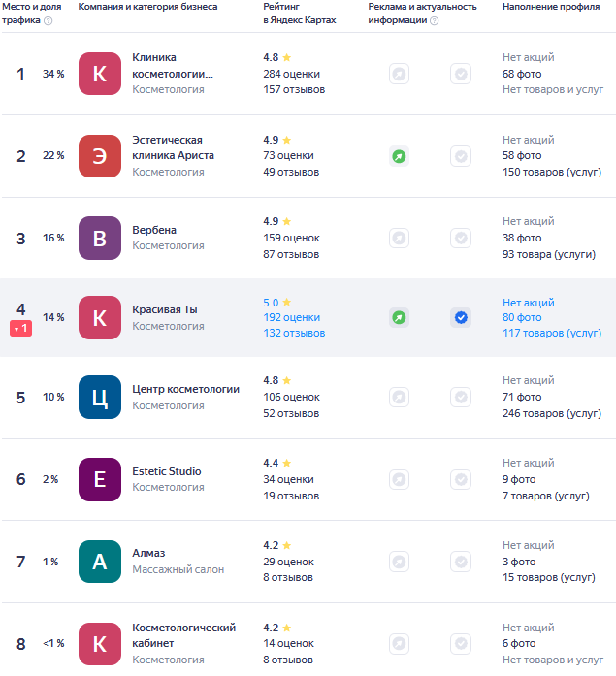Click the verification checkmark for Косметологический кабинет

pos(461,644)
